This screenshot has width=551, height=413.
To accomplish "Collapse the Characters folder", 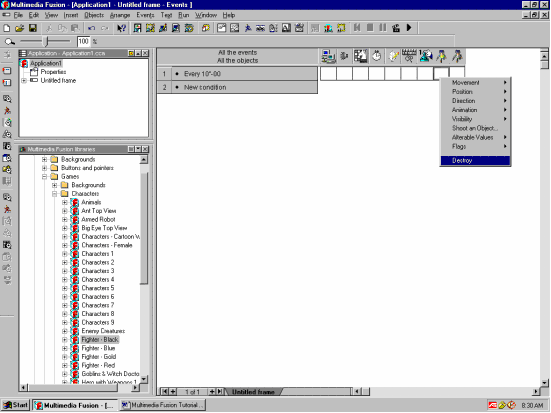I will coord(54,194).
